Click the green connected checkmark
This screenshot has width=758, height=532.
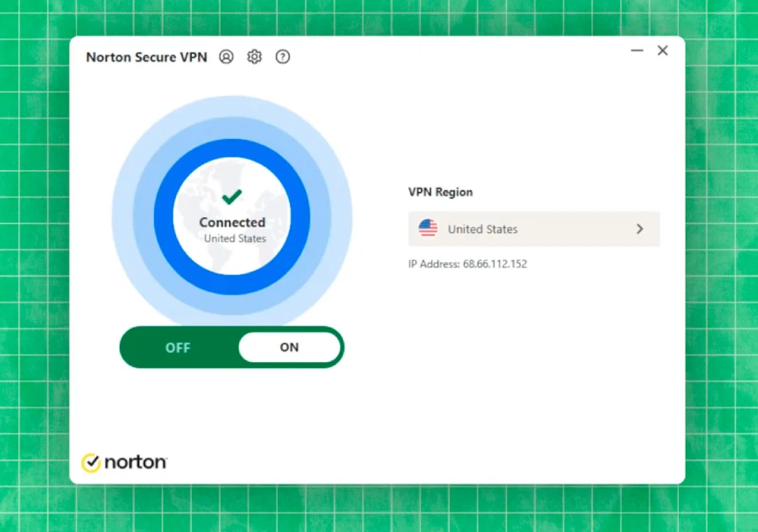[232, 196]
